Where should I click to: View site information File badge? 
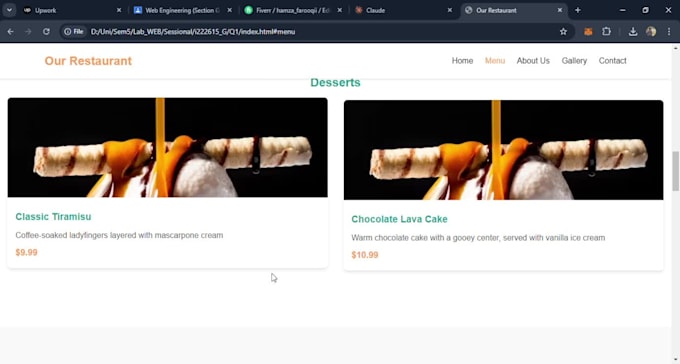[x=74, y=32]
